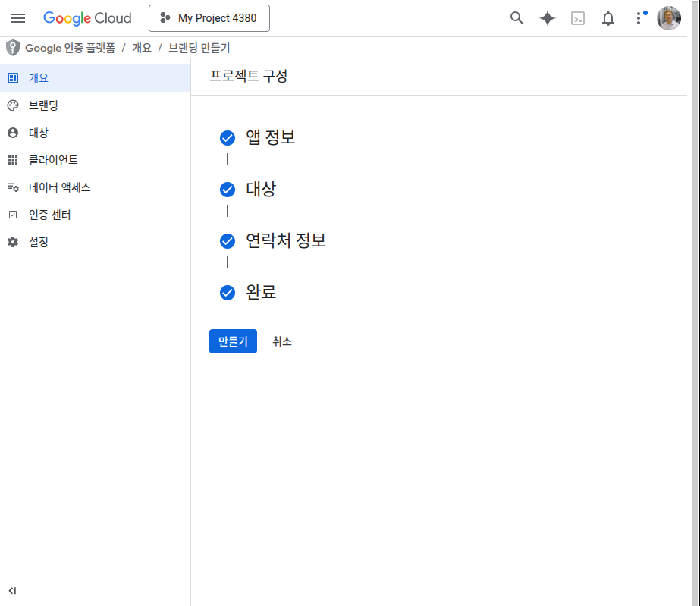Image resolution: width=700 pixels, height=606 pixels.
Task: Collapse the left sidebar navigation
Action: (13, 590)
